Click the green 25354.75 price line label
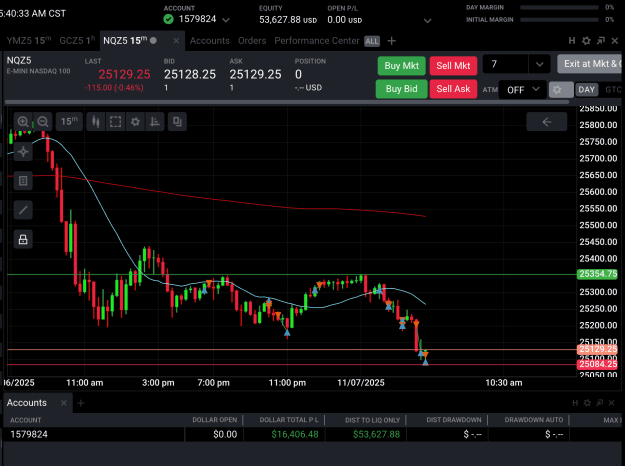 [597, 274]
